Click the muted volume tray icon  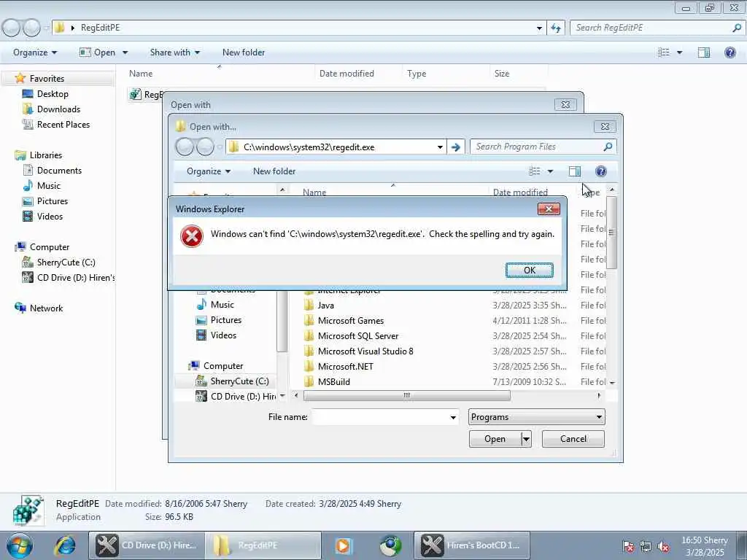tap(663, 545)
